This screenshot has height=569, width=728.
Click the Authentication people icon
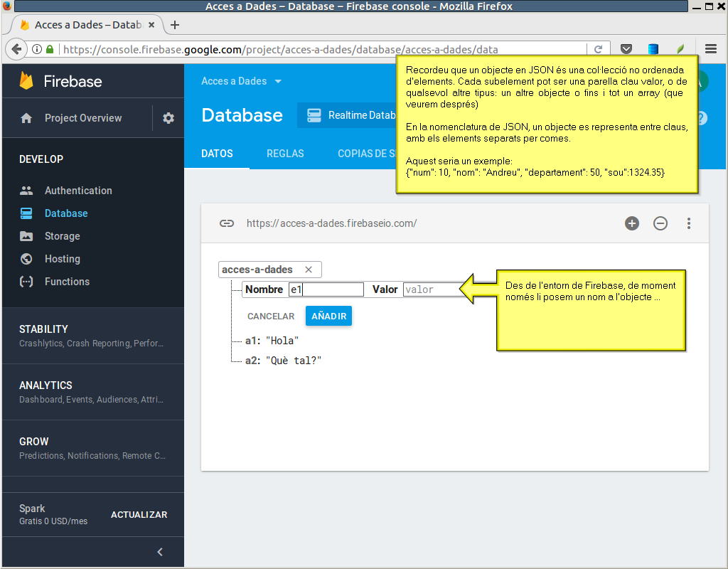coord(26,191)
